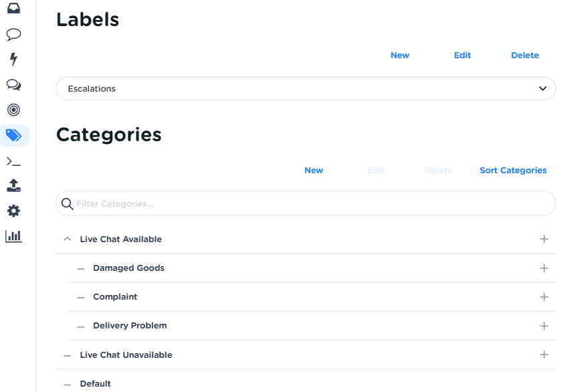Open the conversations double-bubble icon
This screenshot has height=392, width=567.
(x=13, y=85)
